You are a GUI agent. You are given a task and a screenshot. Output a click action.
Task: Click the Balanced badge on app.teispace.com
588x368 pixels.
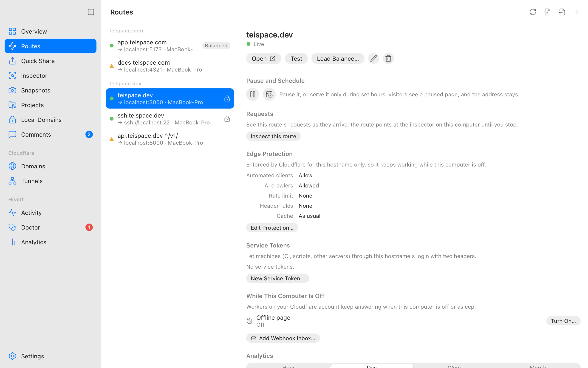click(x=216, y=46)
